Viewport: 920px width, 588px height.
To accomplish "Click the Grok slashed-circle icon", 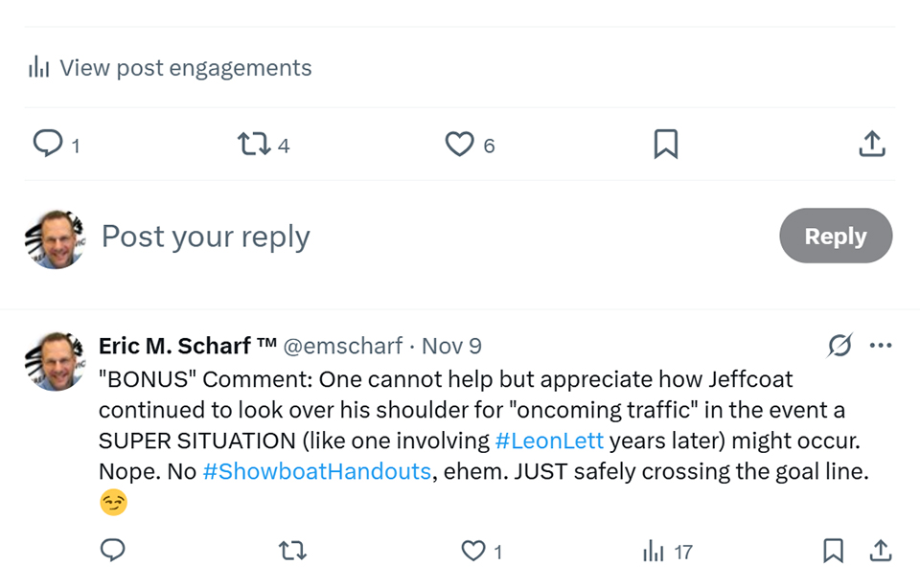I will 839,346.
